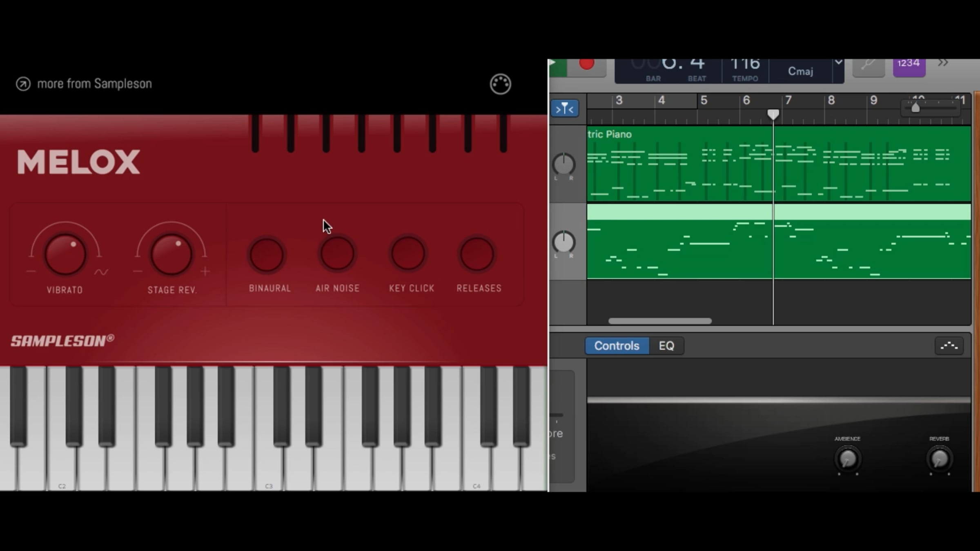Click the green play button
Viewport: 980px width, 551px height.
click(557, 67)
